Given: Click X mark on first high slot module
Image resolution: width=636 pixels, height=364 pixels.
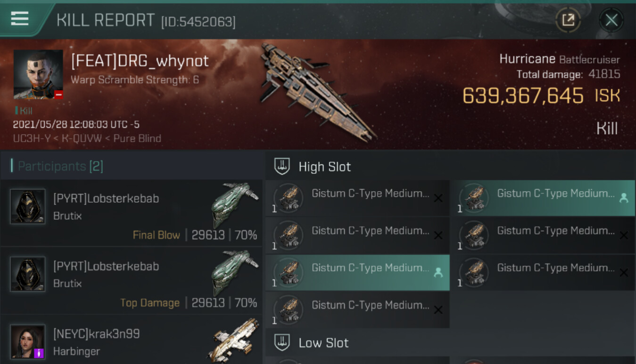Looking at the screenshot, I should tap(438, 199).
